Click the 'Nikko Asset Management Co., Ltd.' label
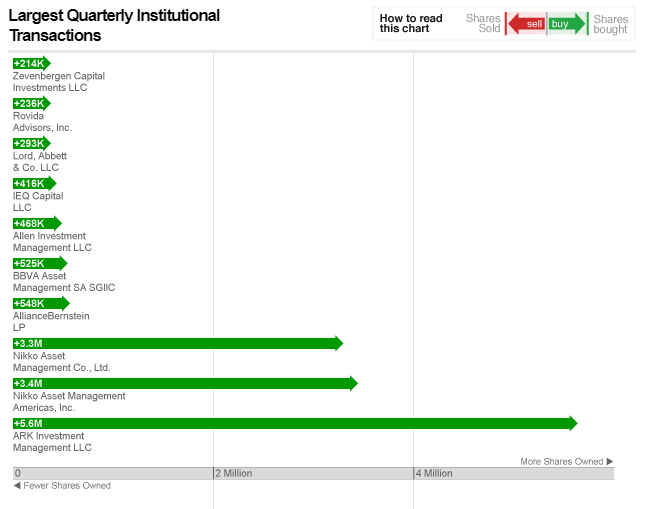Image resolution: width=645 pixels, height=509 pixels. [x=62, y=362]
